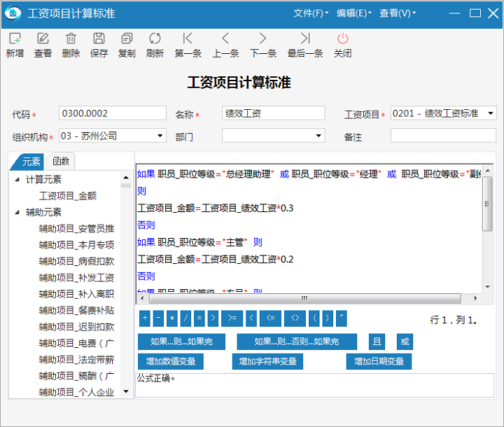
Task: Insert the greater-than-or-equal operator
Action: 232,318
